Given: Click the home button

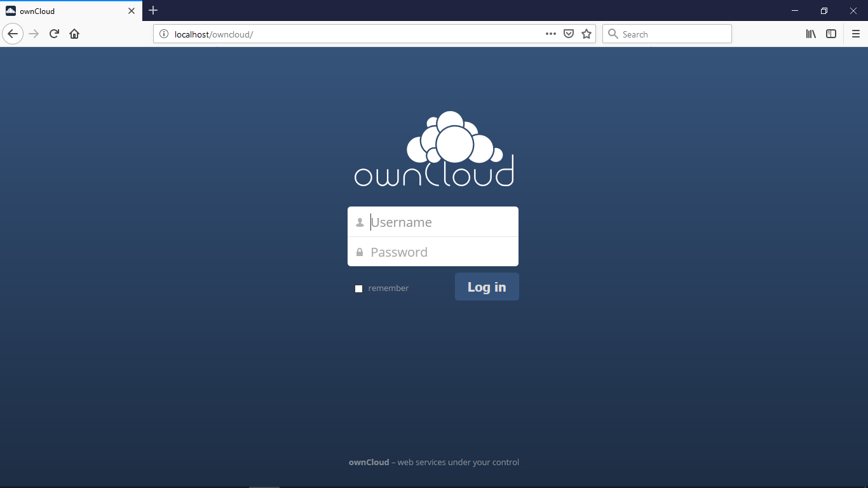Looking at the screenshot, I should (x=74, y=34).
